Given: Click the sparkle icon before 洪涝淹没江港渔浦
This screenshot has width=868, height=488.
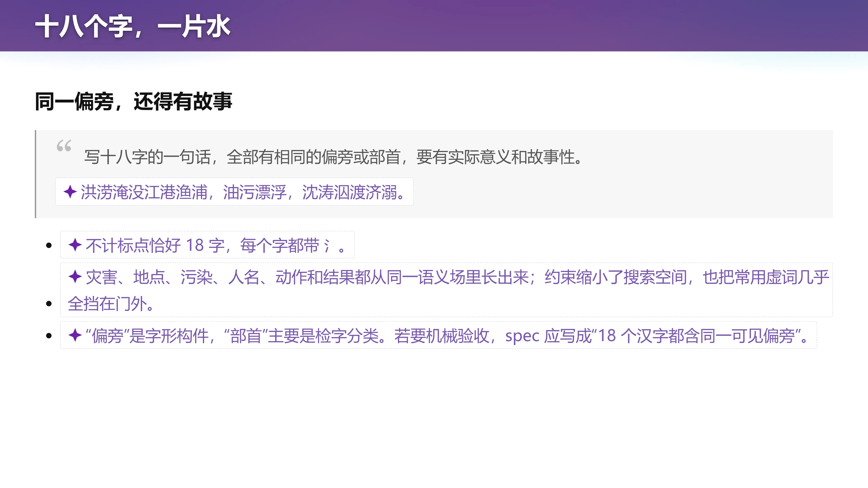Looking at the screenshot, I should 70,192.
